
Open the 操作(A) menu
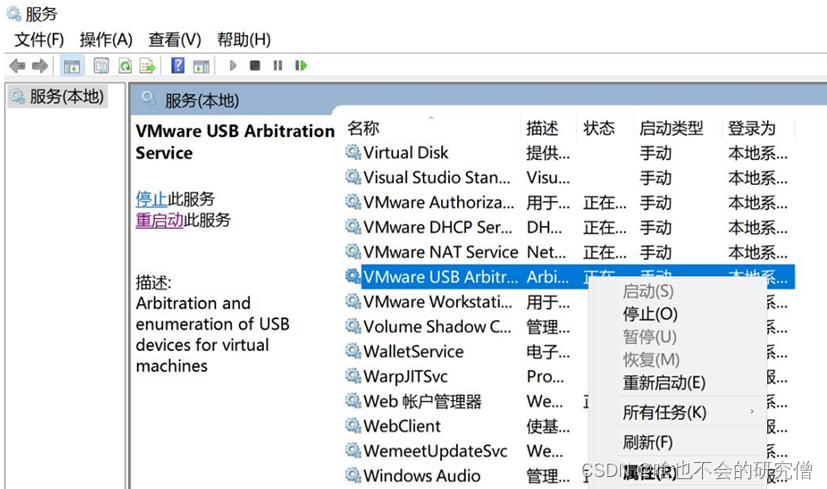106,40
